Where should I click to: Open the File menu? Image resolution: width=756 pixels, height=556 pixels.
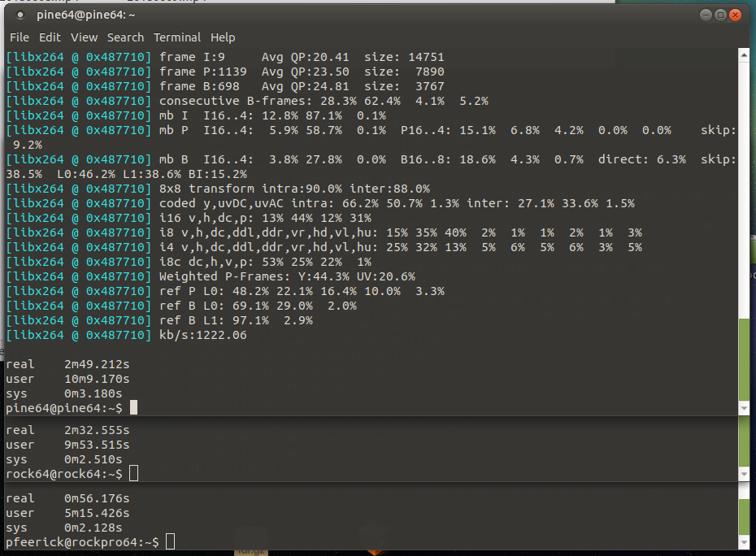pyautogui.click(x=20, y=37)
